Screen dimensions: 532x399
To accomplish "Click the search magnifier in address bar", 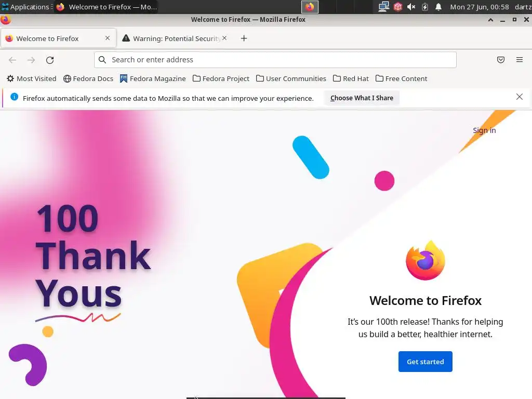I will point(102,60).
